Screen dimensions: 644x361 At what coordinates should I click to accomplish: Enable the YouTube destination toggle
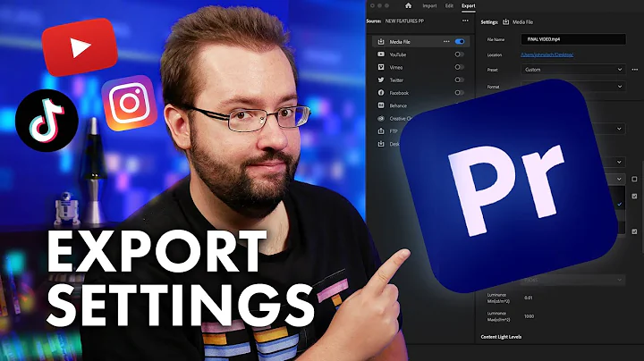(x=459, y=55)
